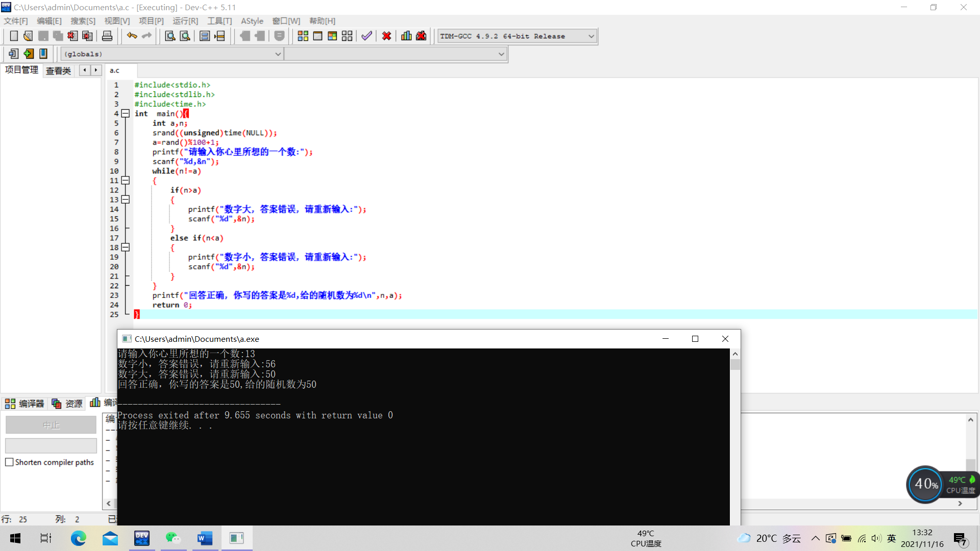Enable Shorten compiler paths checkbox
The height and width of the screenshot is (551, 980).
[x=9, y=462]
